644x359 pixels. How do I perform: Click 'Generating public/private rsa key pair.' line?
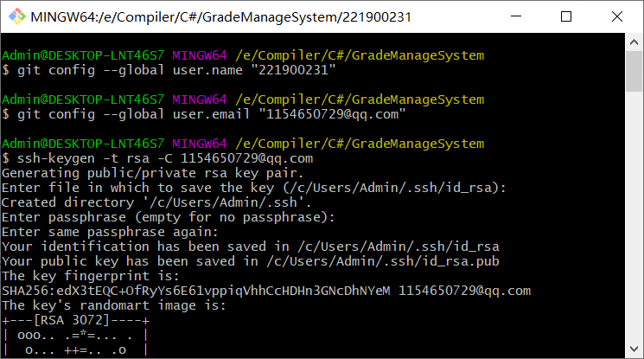click(152, 173)
